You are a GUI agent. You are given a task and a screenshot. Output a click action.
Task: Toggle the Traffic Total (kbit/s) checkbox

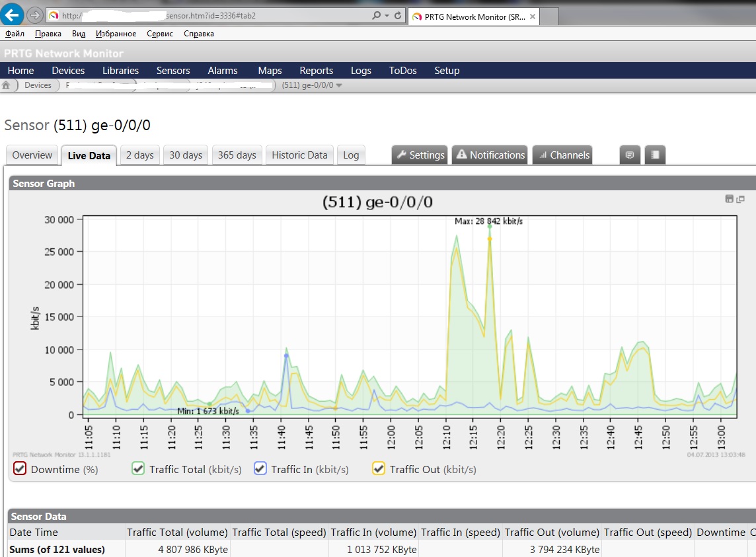[x=138, y=468]
